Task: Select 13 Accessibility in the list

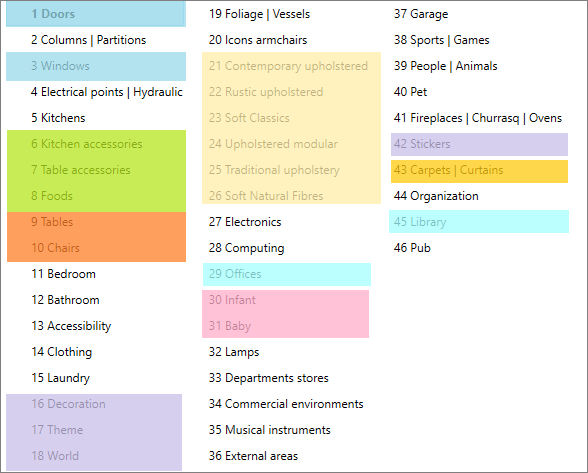Action: 71,326
